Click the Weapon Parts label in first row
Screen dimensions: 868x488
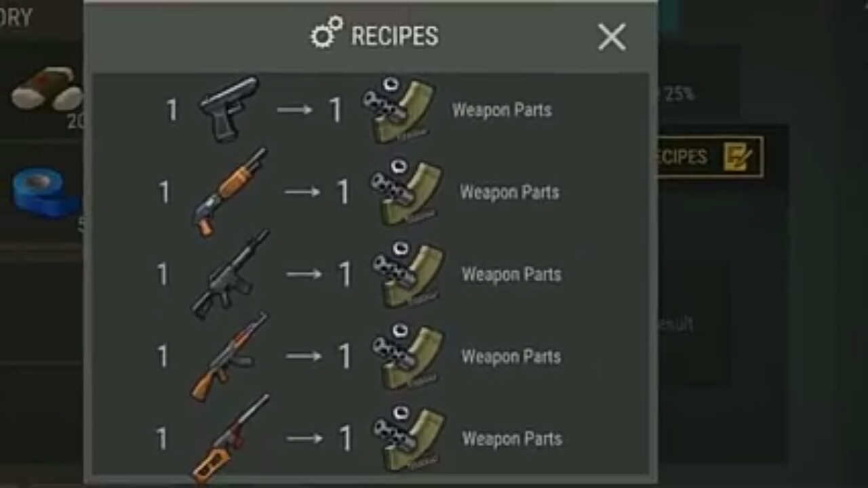coord(502,110)
